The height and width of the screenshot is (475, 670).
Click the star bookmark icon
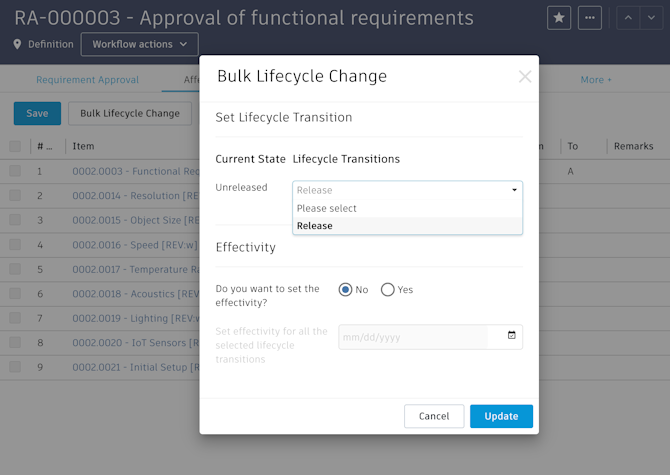pos(560,17)
